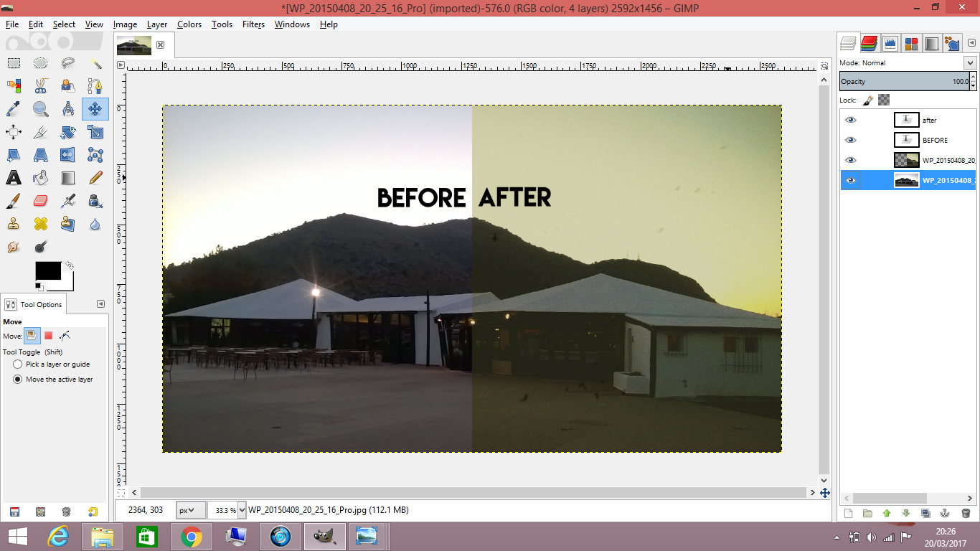Screen dimensions: 980x551
Task: Select the 'Move the active layer' radio button
Action: 17,379
